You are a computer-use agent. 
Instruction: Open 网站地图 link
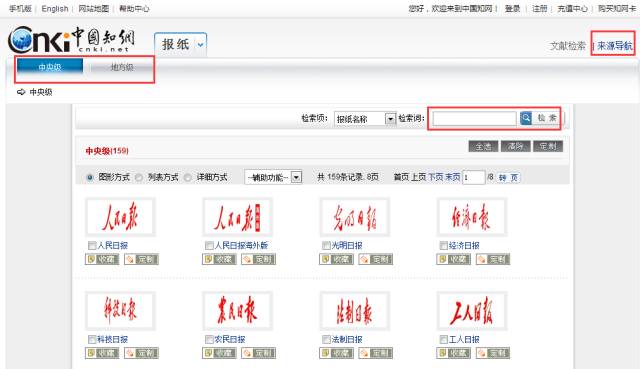point(93,9)
